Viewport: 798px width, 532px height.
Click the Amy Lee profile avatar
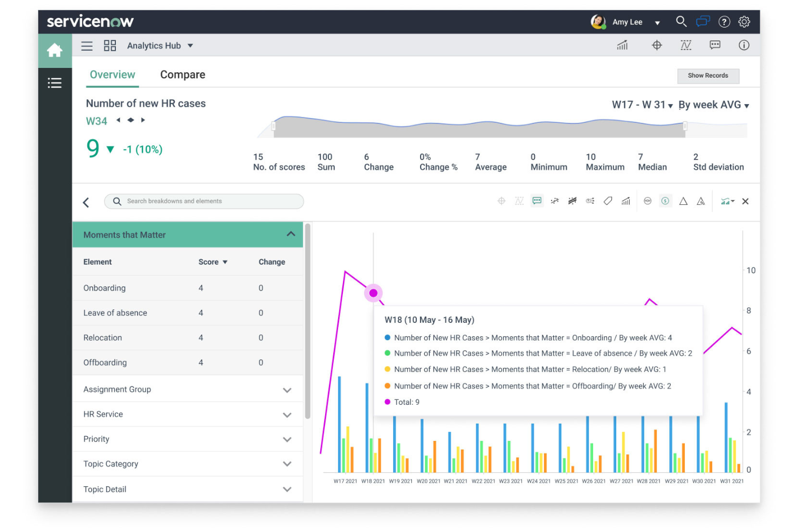(x=598, y=22)
